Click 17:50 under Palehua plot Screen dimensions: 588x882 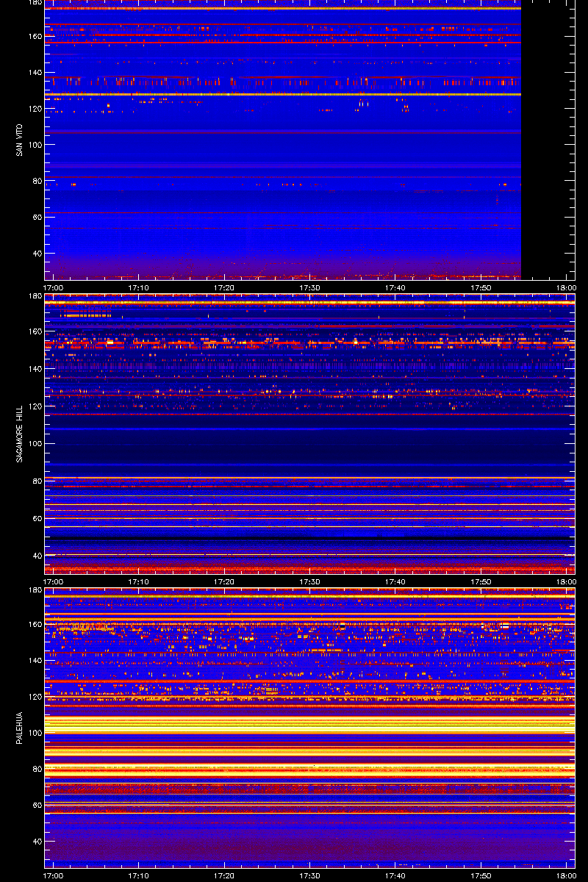(481, 876)
